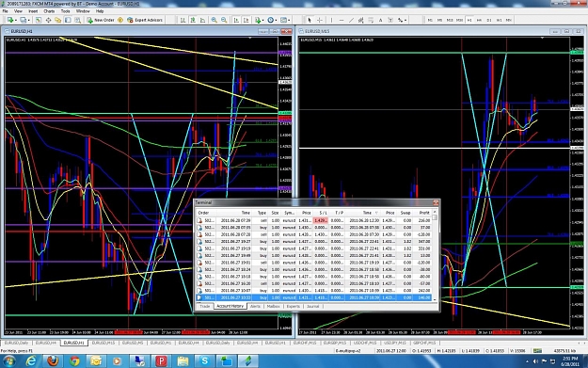588x368 pixels.
Task: Open the Alerts tab in Terminal
Action: (255, 307)
